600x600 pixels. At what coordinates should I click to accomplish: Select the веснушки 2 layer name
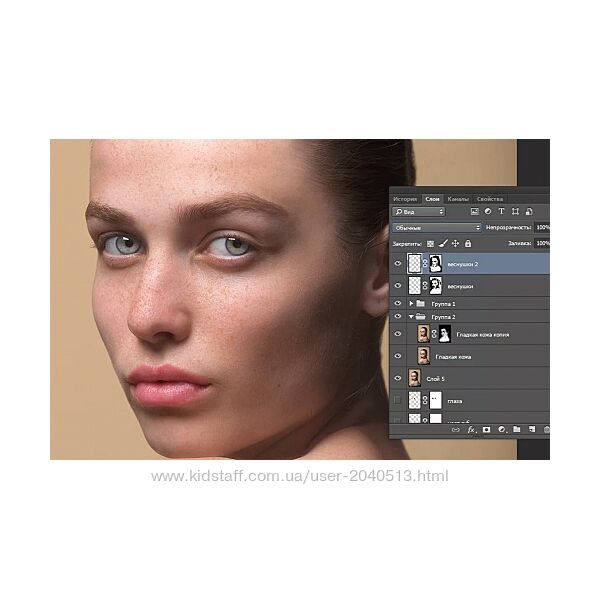(x=463, y=264)
